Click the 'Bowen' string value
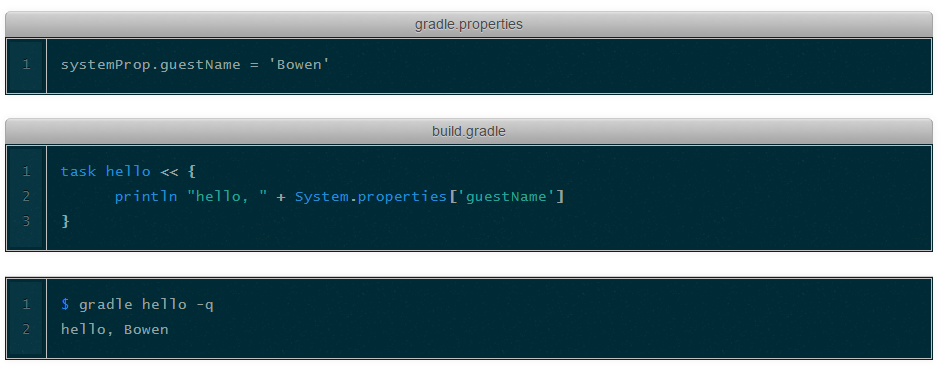Viewport: 941px width, 371px height. point(304,64)
